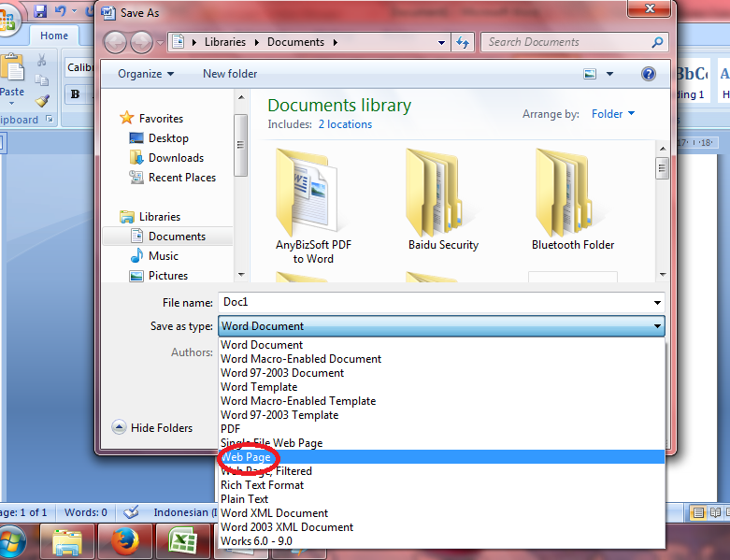Click the Format Painter brush icon
Viewport: 730px width, 560px height.
click(x=42, y=100)
